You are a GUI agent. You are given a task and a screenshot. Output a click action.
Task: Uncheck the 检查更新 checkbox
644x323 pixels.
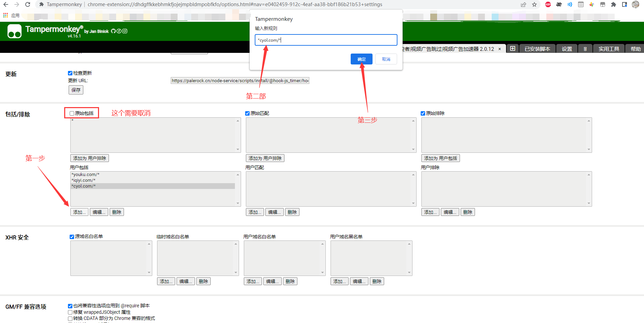(70, 73)
